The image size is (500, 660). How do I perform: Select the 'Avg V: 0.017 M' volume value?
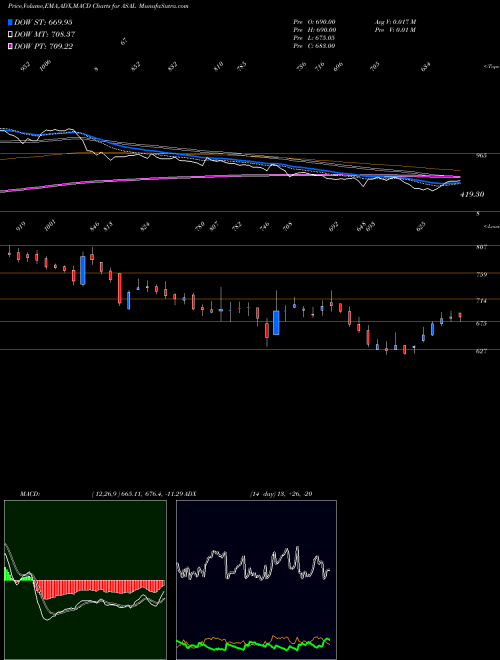[x=395, y=22]
